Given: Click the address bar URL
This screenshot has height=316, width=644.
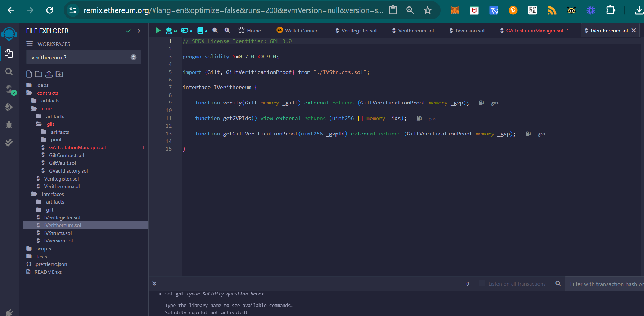Looking at the screenshot, I should tap(233, 10).
